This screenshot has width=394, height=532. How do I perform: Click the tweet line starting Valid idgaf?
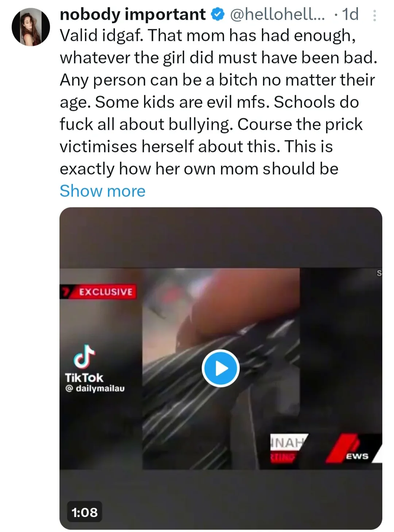coord(208,36)
